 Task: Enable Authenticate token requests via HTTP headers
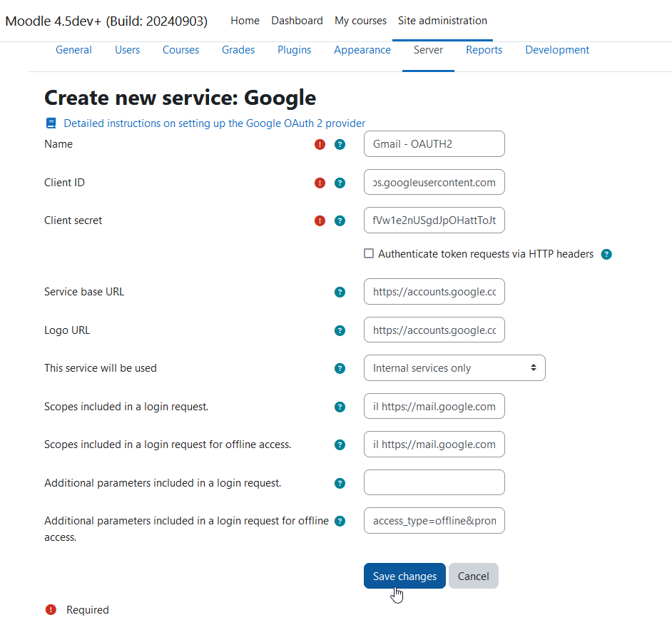(x=369, y=253)
